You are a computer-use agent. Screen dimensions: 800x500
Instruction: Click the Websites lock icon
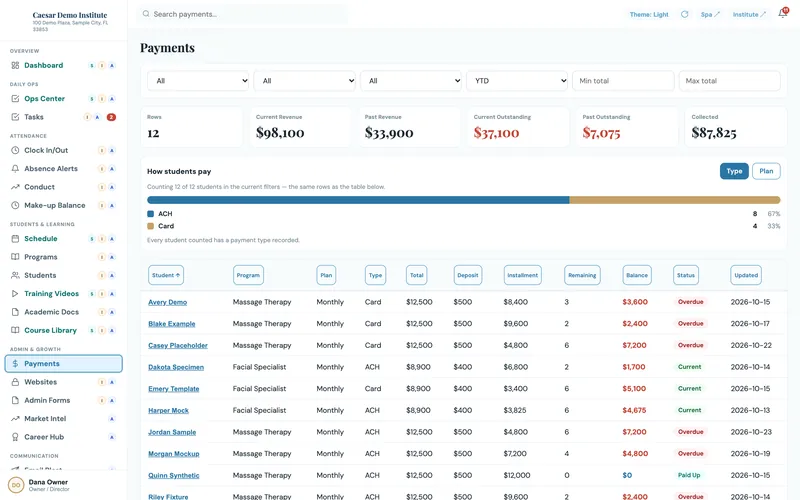pos(15,382)
